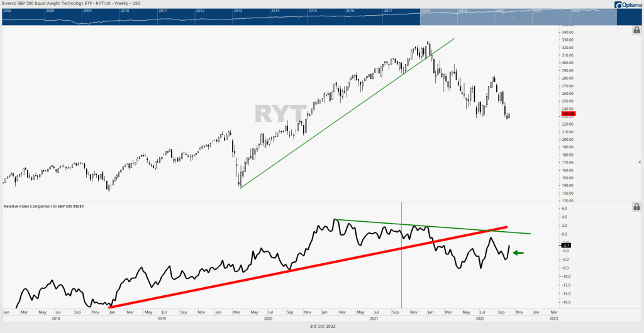Click the 2021 year label on the date axis

374,319
